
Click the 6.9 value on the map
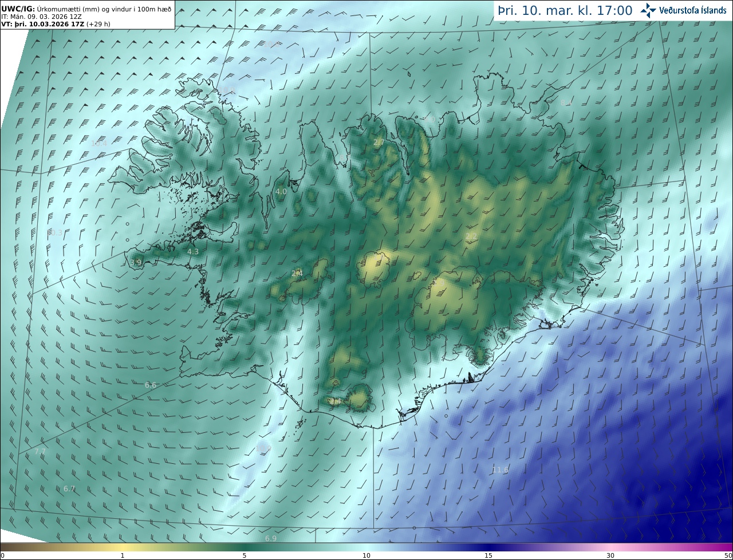coord(271,539)
